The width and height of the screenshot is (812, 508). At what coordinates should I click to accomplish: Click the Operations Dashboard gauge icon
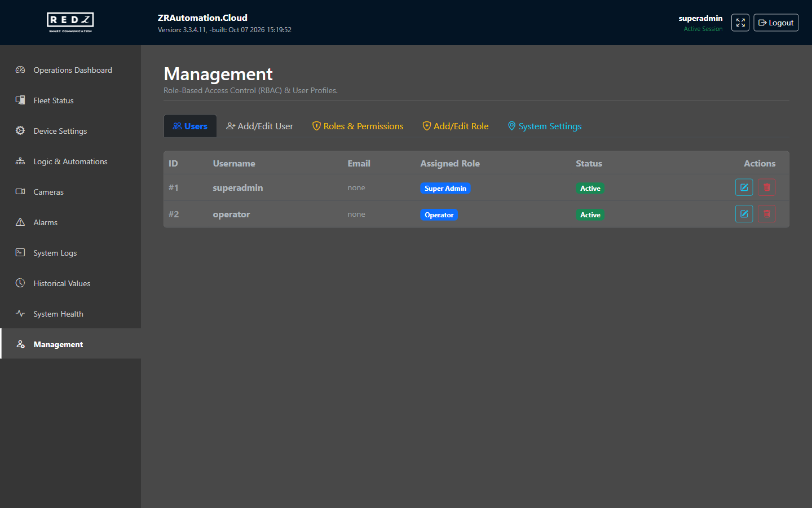click(x=20, y=70)
